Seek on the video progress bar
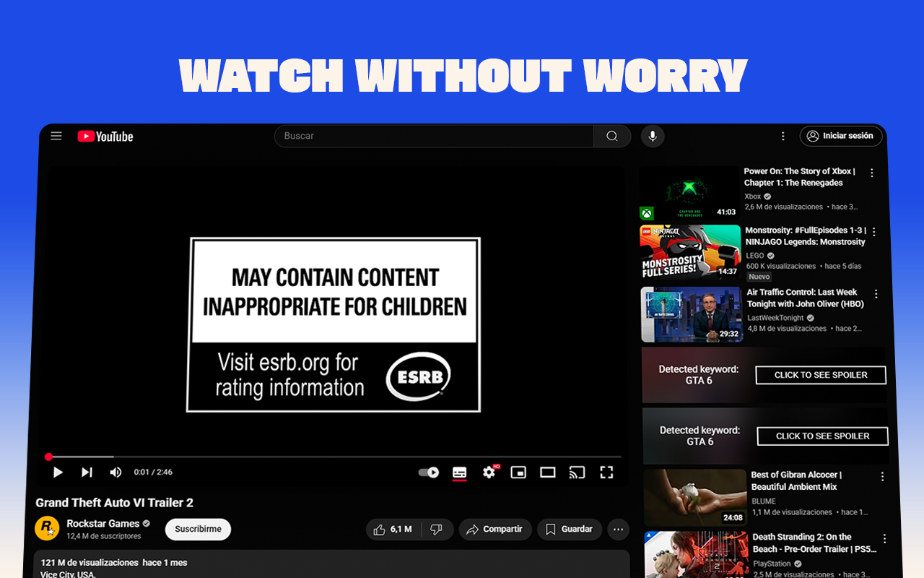This screenshot has width=924, height=578. point(335,457)
